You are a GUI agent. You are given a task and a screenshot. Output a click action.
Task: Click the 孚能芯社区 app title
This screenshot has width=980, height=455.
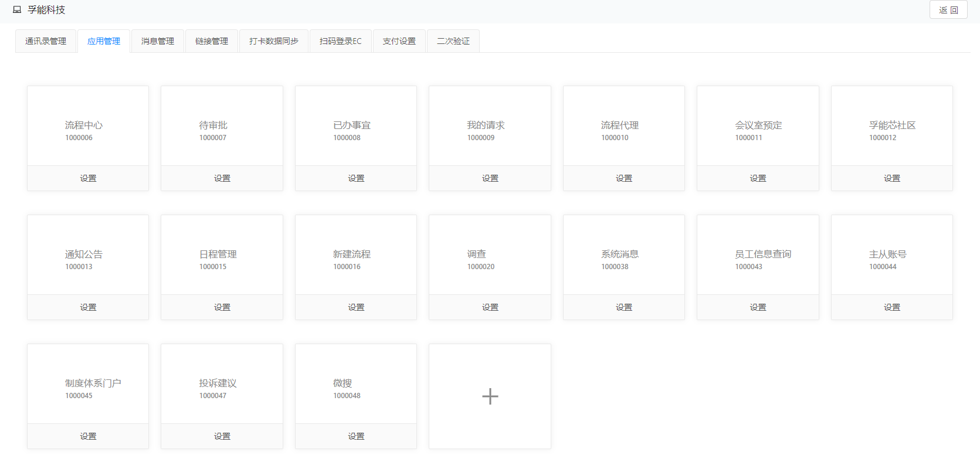pyautogui.click(x=892, y=125)
